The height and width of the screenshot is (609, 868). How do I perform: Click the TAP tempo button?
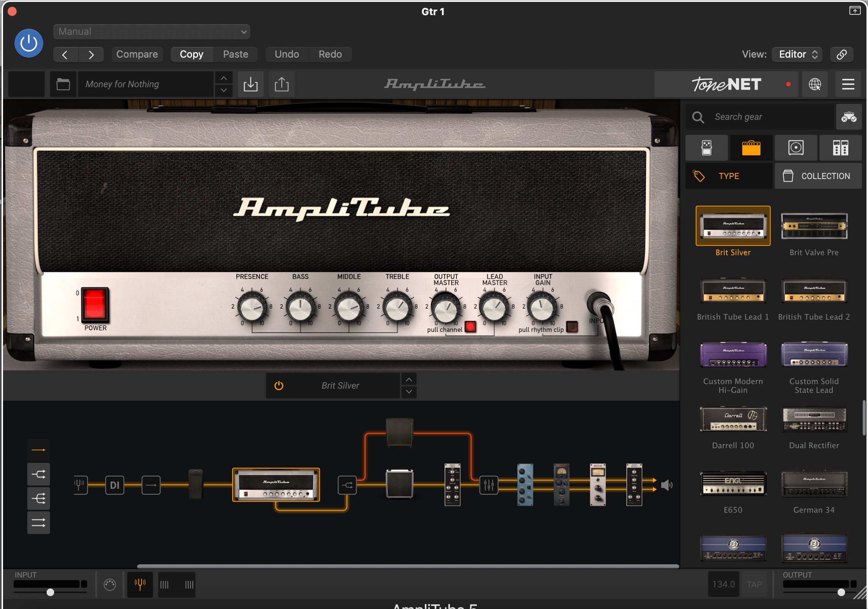point(754,584)
